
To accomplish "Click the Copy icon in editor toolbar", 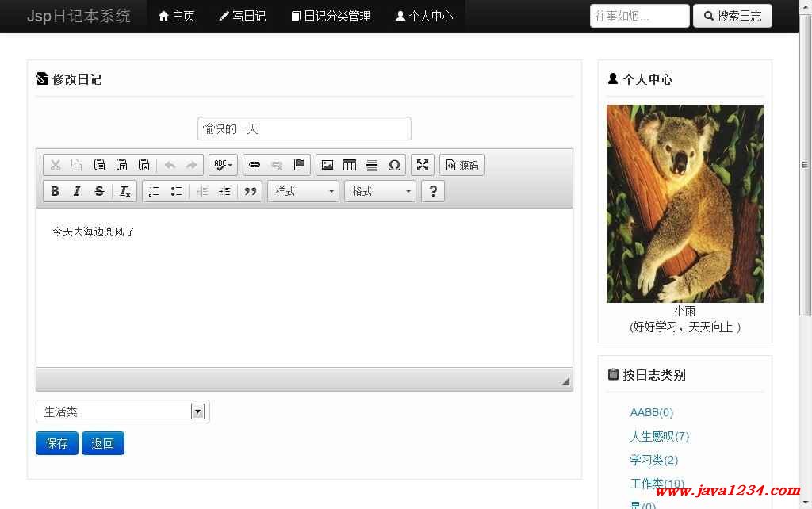I will 77,165.
